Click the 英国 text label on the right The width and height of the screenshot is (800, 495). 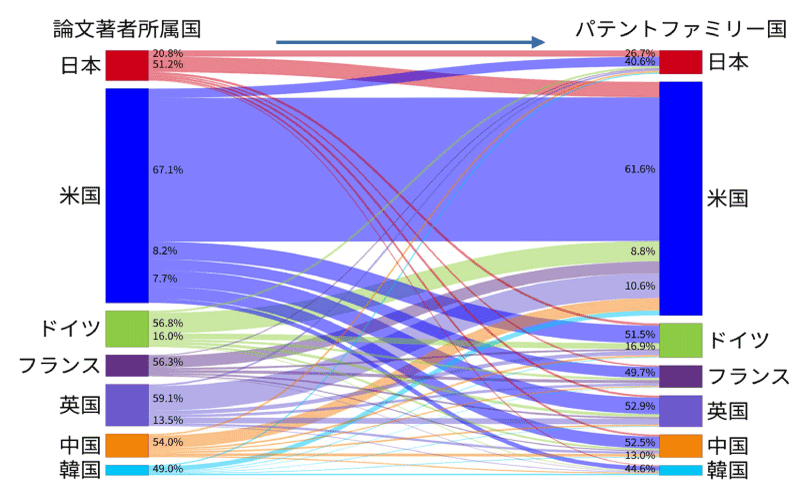click(728, 411)
